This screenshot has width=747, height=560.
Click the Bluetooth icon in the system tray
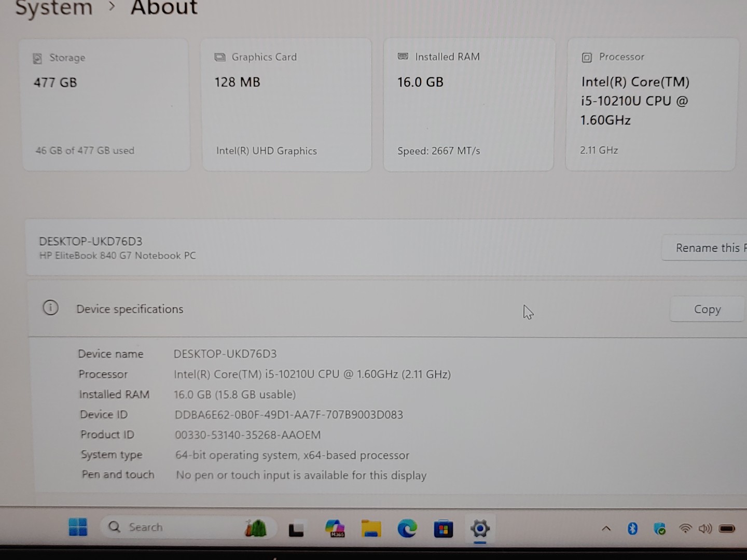pyautogui.click(x=632, y=528)
